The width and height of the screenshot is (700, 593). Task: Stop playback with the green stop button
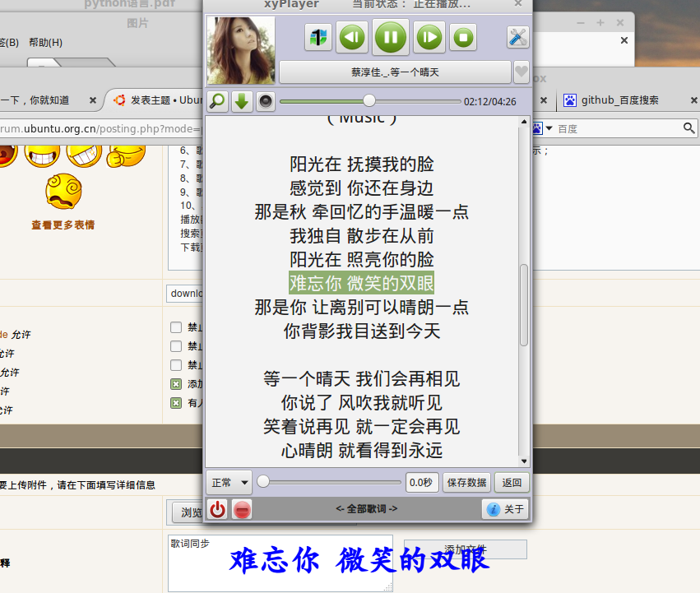tap(463, 37)
